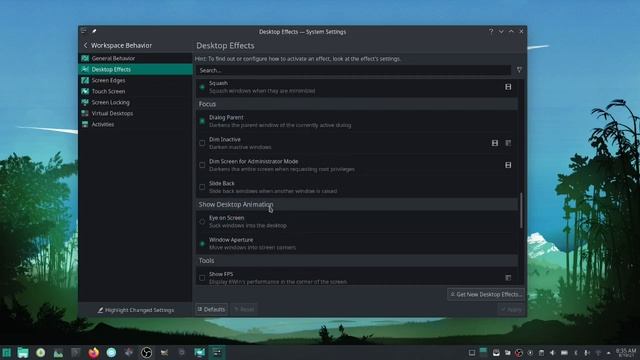Open Dim Inactive configuration settings

508,143
